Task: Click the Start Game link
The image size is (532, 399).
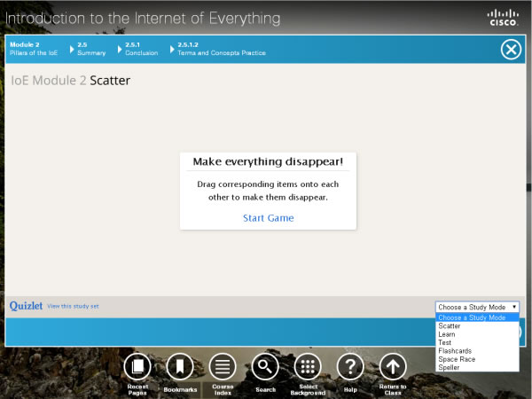Action: click(268, 218)
